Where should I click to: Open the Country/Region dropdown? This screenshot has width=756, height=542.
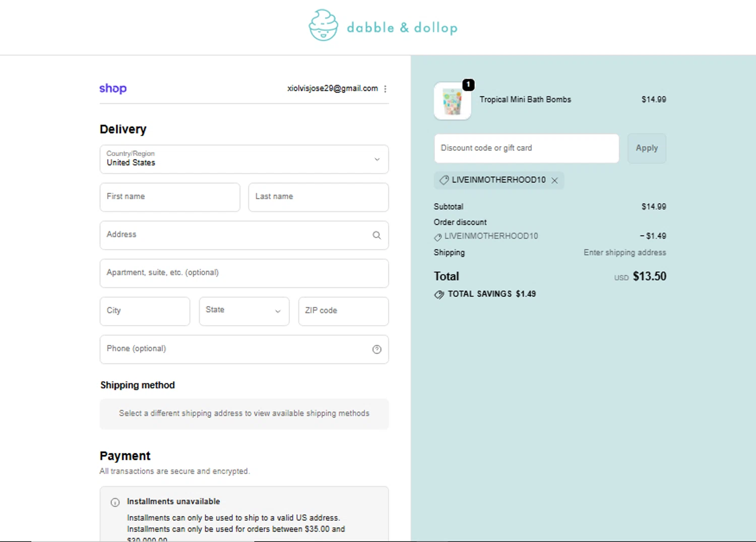[x=244, y=159]
